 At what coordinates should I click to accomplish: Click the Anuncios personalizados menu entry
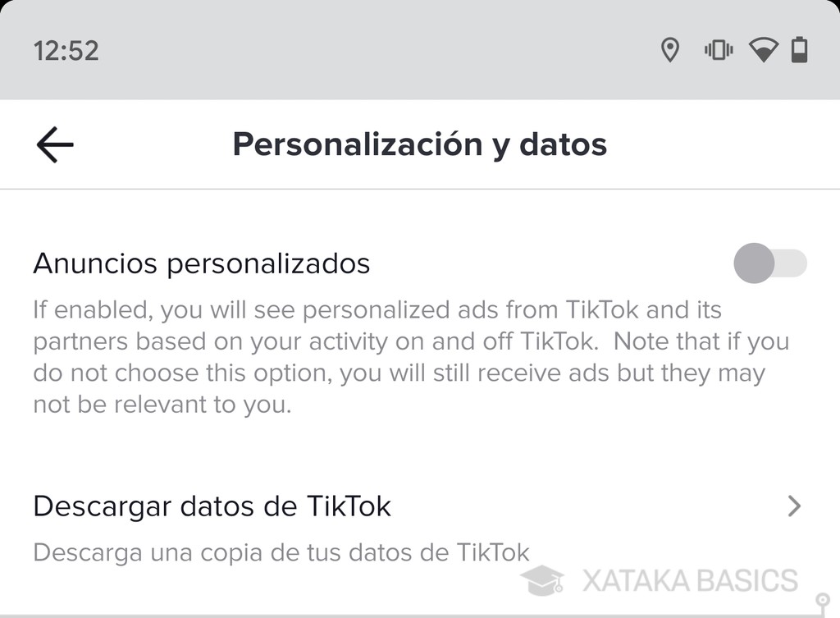200,263
